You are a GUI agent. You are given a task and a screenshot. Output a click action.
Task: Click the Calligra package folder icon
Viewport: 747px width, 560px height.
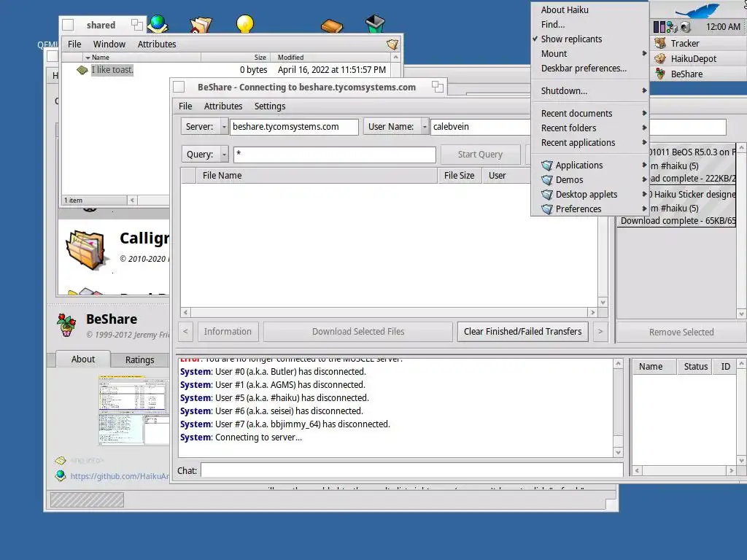pos(86,250)
